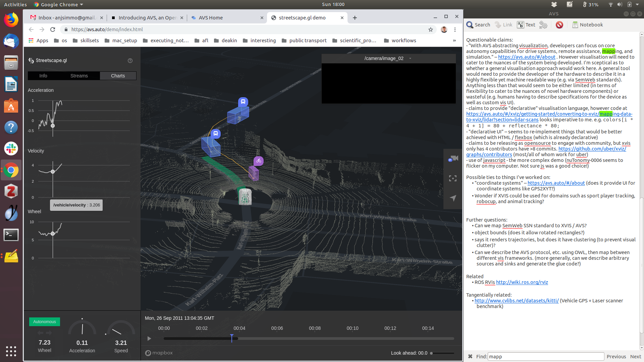Click the red stop icon in notes toolbar
Screen dimensions: 644x362
click(559, 25)
